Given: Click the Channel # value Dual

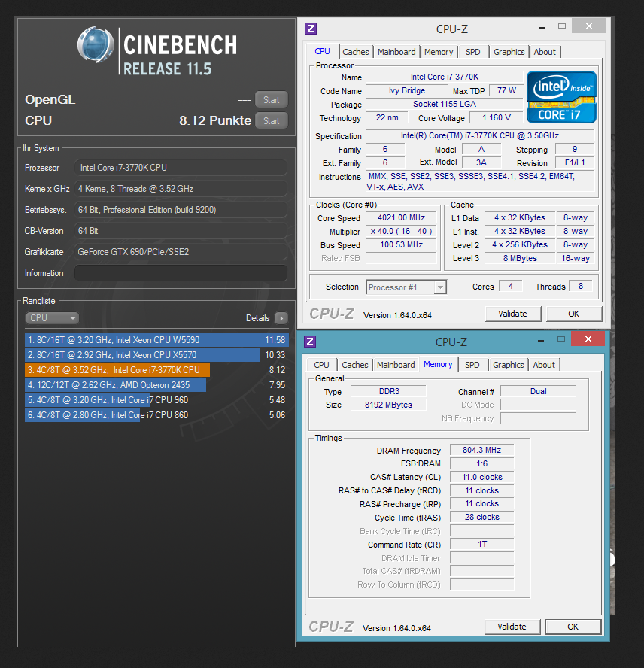Looking at the screenshot, I should pos(539,391).
